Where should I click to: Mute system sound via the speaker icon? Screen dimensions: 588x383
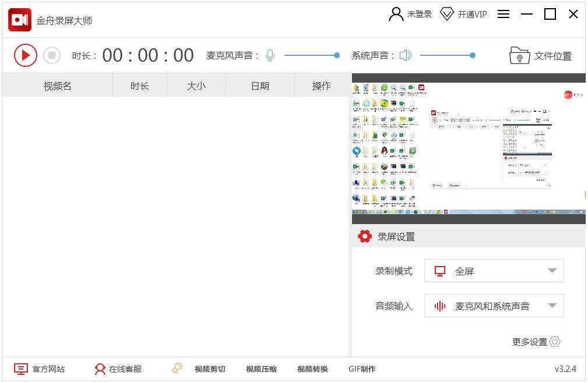(x=406, y=55)
